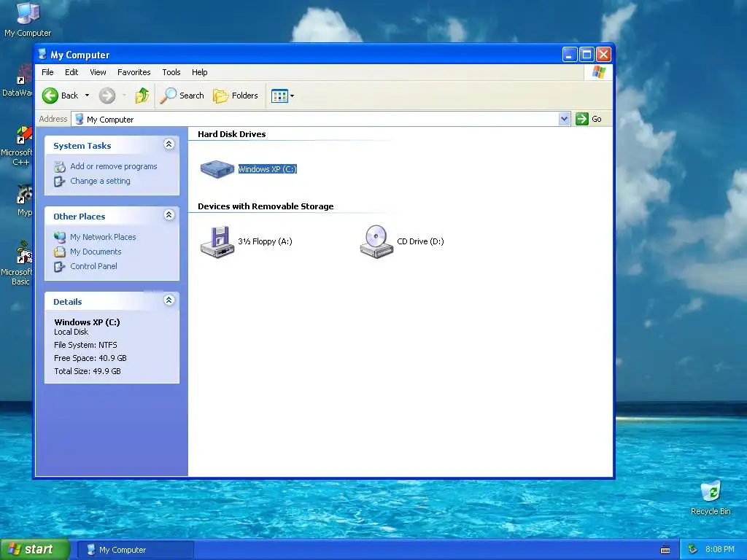Open the Favorites menu
This screenshot has width=747, height=560.
(x=134, y=72)
